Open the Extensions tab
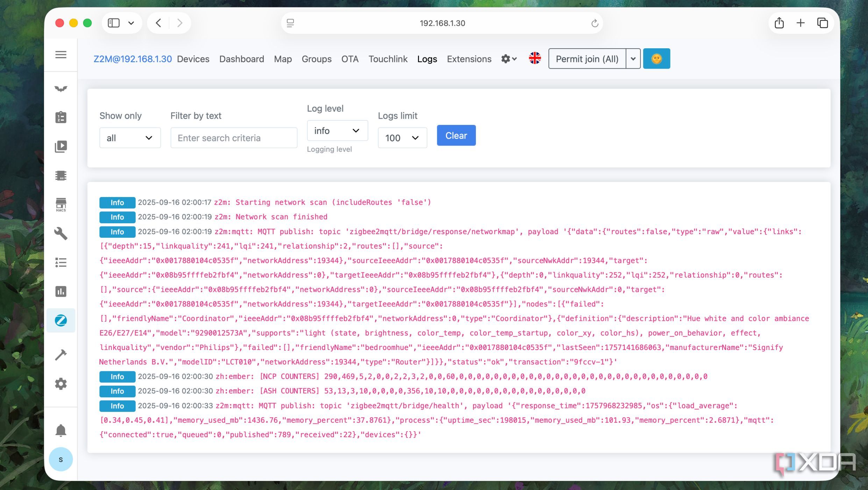 (x=469, y=59)
